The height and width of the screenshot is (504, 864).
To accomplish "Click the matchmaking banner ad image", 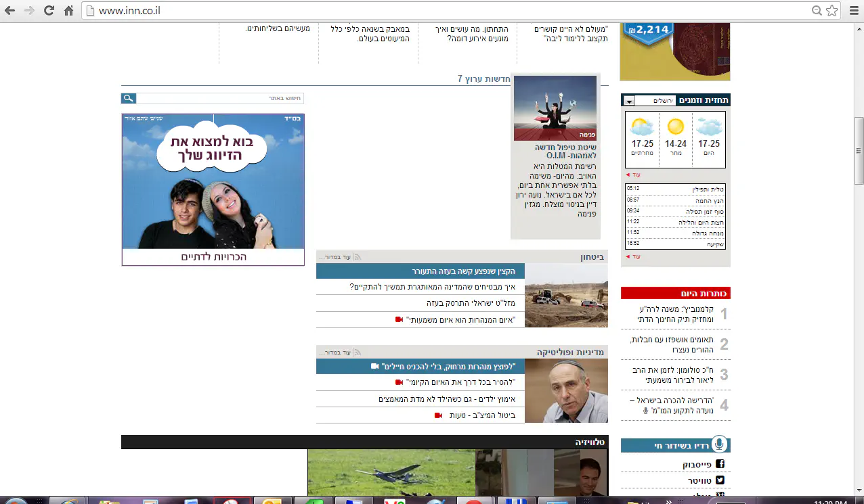I will pos(213,183).
